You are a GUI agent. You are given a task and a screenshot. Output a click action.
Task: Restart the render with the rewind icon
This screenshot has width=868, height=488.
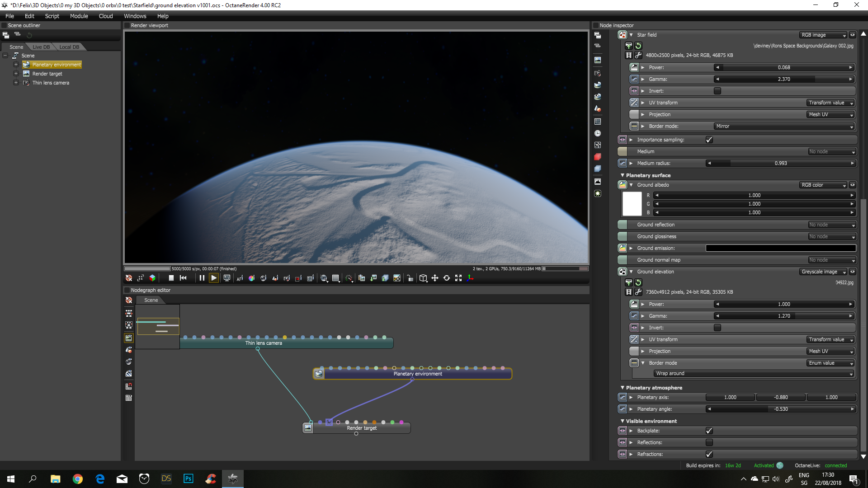click(183, 278)
